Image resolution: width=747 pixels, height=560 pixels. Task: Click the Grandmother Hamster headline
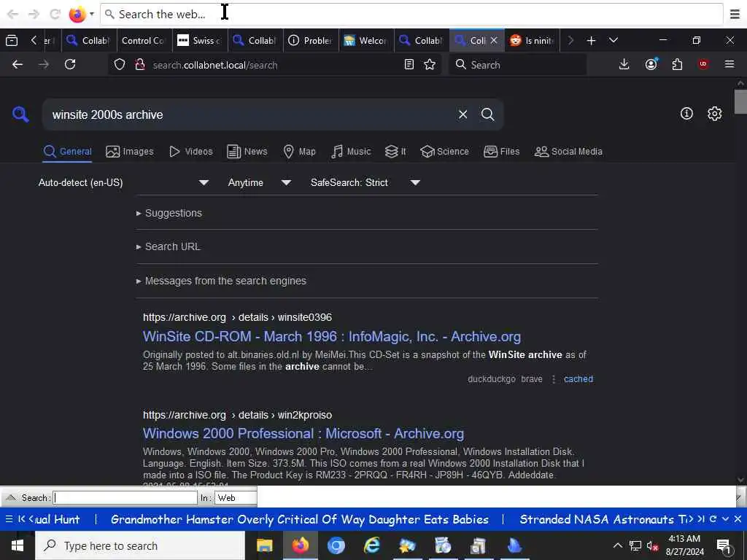click(x=300, y=519)
